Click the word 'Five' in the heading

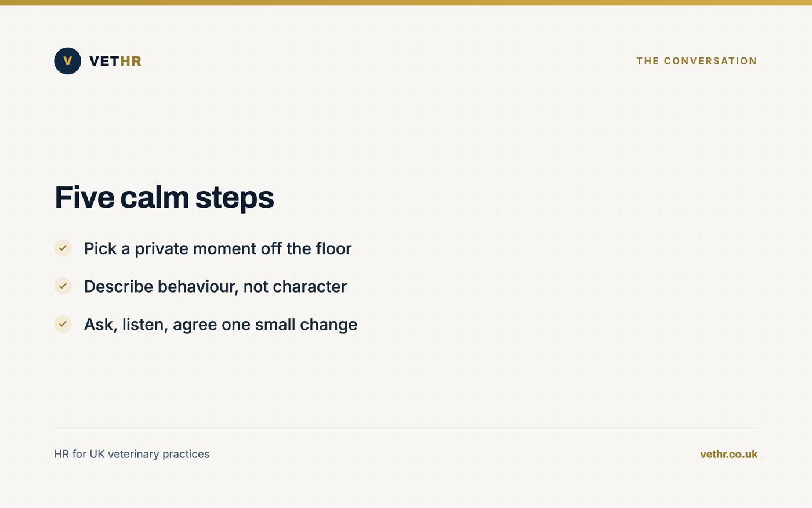[84, 197]
